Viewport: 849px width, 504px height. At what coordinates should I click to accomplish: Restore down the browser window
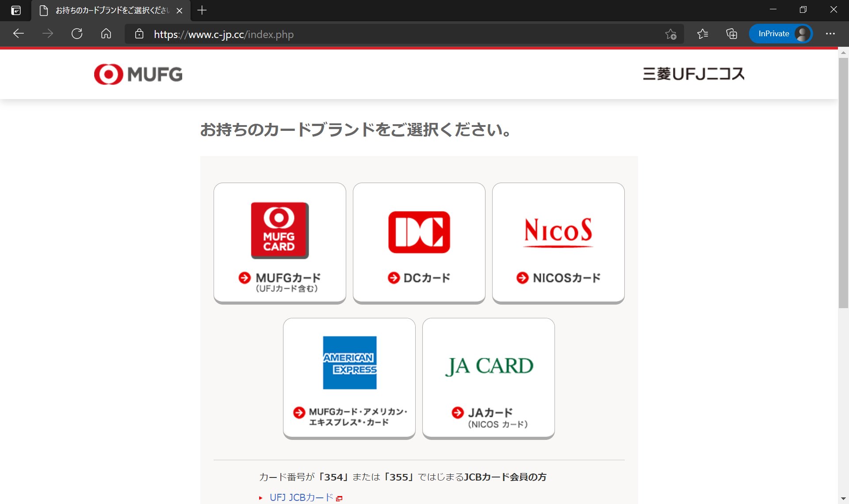click(803, 10)
